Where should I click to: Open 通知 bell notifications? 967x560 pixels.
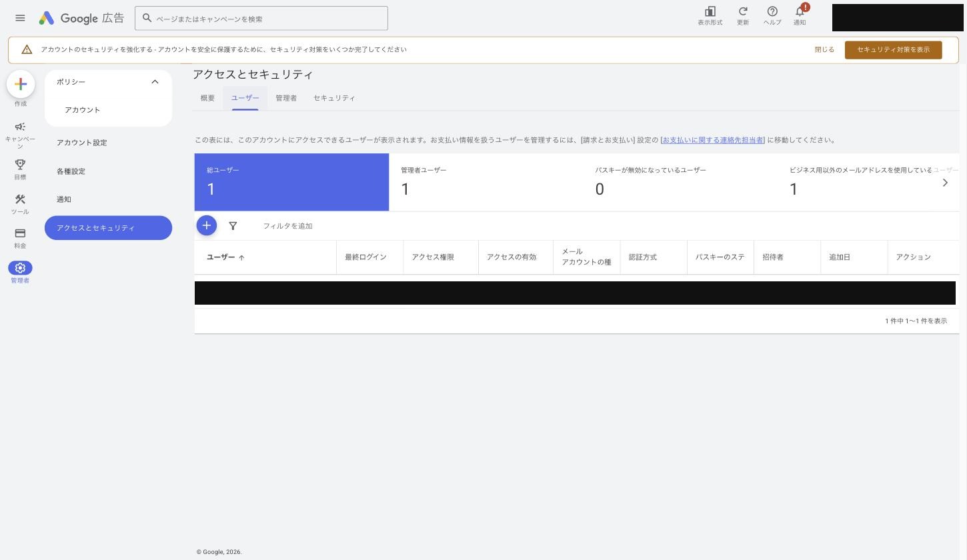coord(800,15)
